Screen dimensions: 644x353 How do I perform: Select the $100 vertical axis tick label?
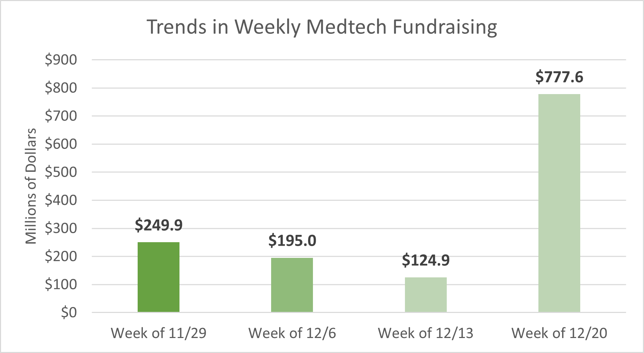click(x=61, y=285)
